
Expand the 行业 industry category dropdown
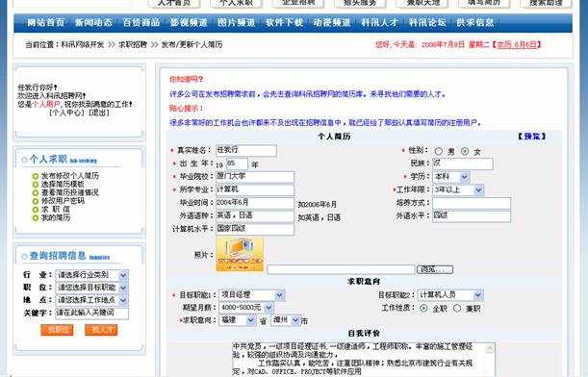91,275
